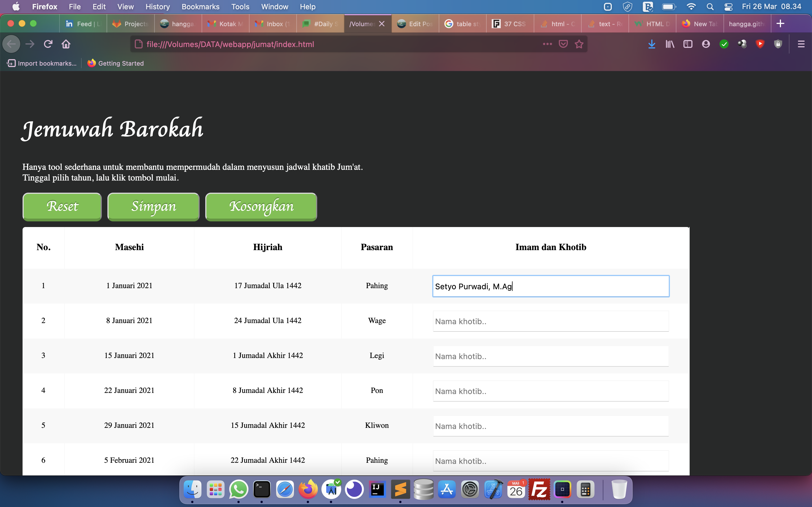Bookmark this page with star icon

[x=579, y=44]
